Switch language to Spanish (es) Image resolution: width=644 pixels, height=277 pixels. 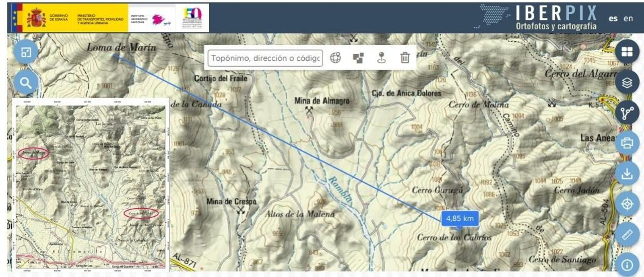[613, 18]
